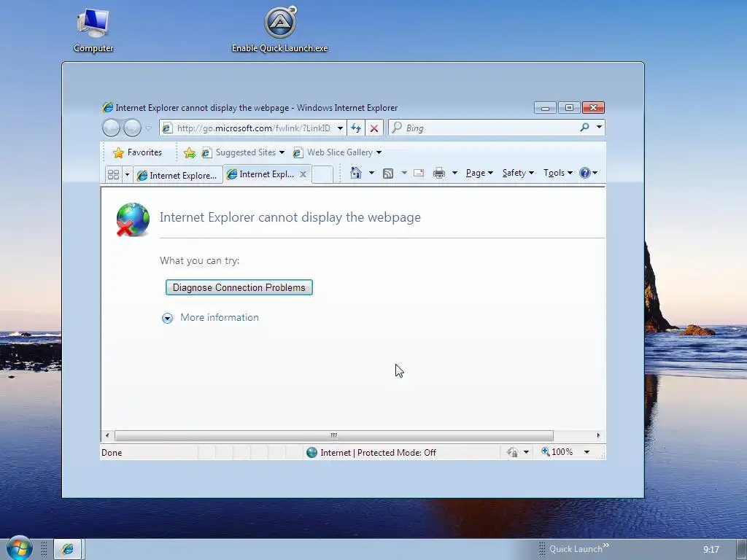Click the Bing search magnifier button

(584, 127)
